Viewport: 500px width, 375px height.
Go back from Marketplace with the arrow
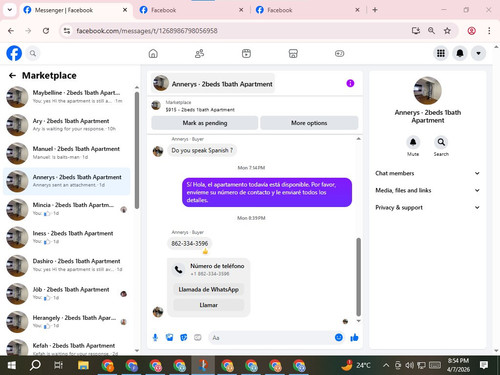point(12,76)
